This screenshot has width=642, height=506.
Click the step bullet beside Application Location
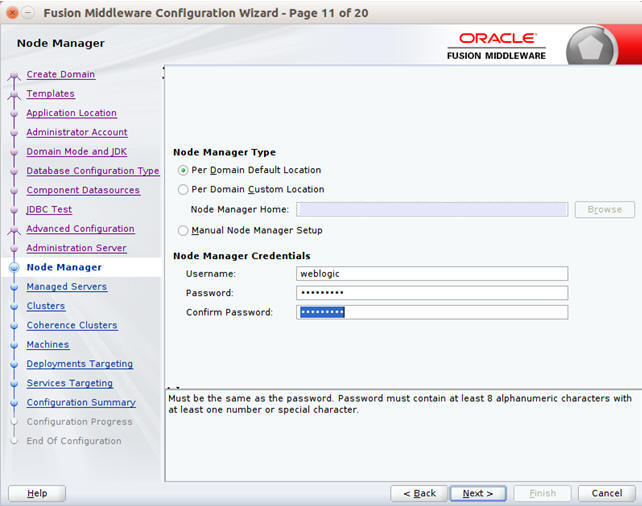coord(14,113)
